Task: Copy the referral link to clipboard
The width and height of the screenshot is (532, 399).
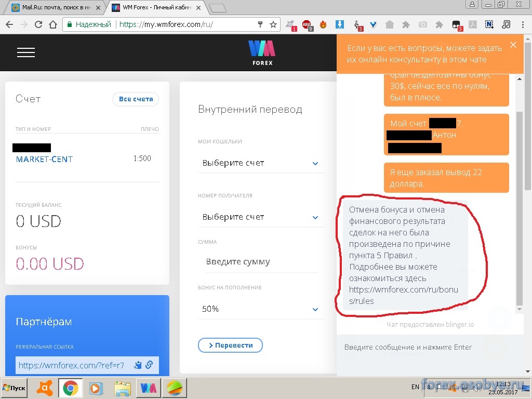Action: pos(138,365)
